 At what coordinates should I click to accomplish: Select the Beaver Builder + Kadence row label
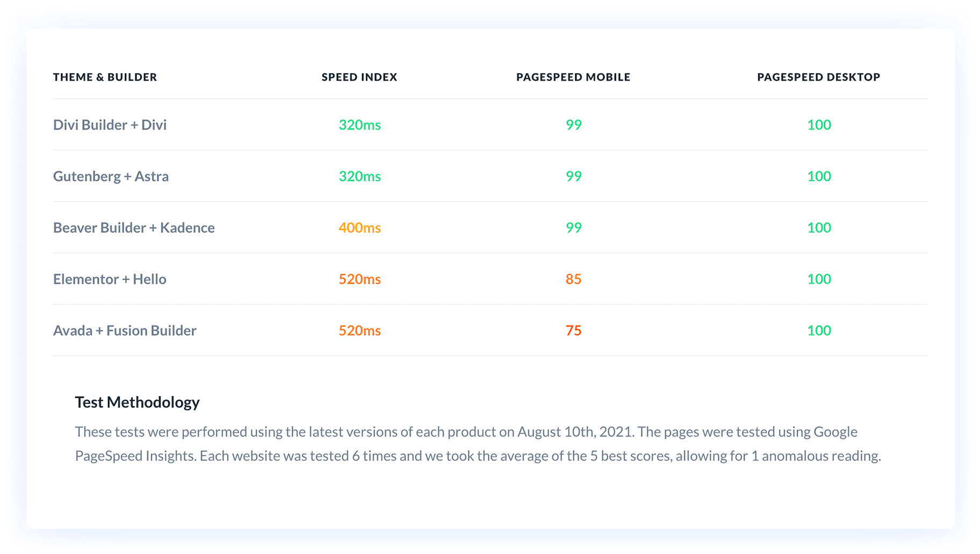134,228
